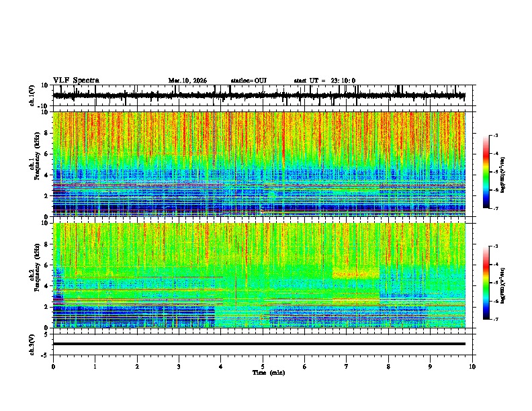Click the "5" tick of ch.3 voltage axis

click(47, 334)
